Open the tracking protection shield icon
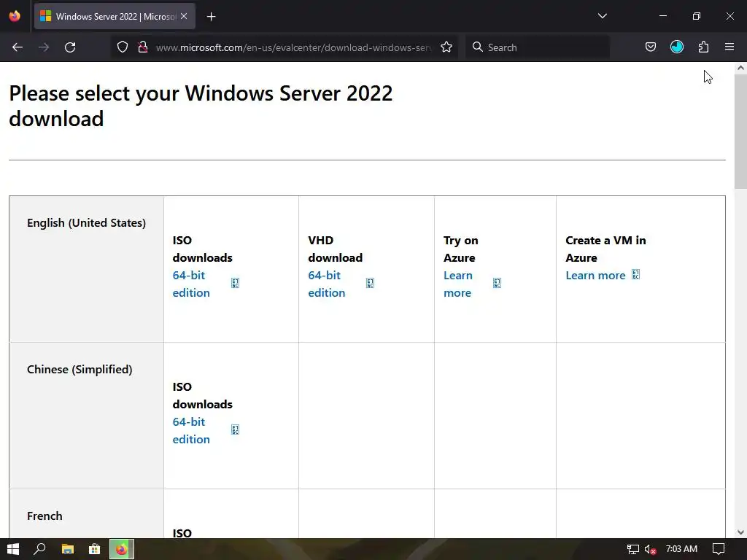 (123, 47)
